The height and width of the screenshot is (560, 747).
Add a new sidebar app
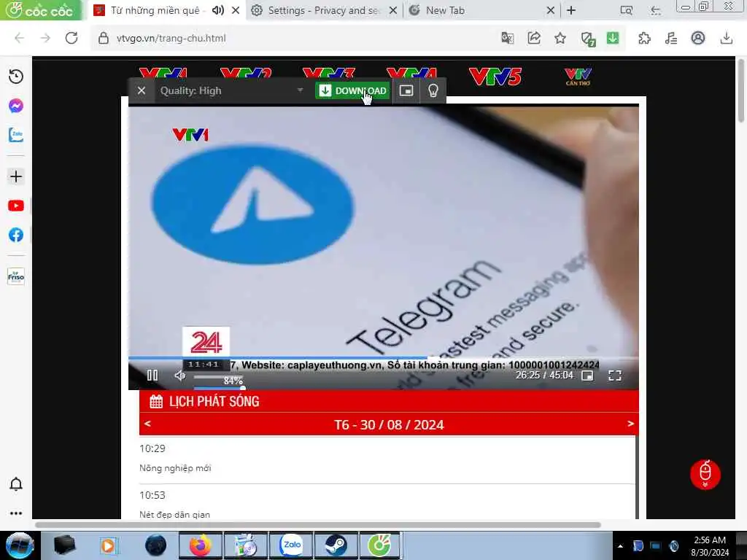[x=16, y=176]
